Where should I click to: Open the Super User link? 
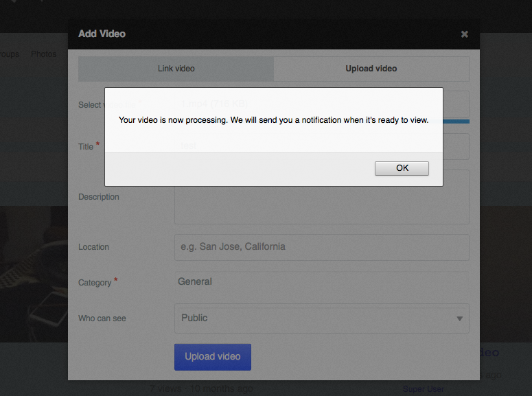click(x=423, y=389)
